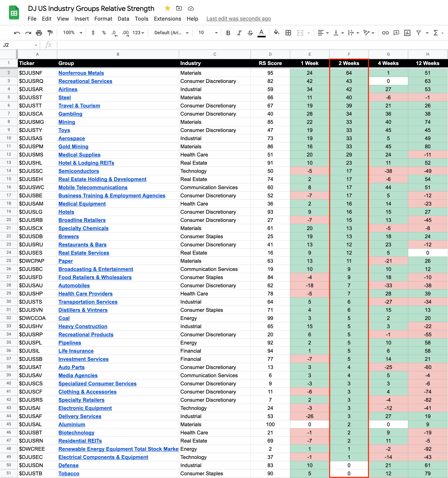
Task: Open the fill color bucket
Action: tap(276, 33)
